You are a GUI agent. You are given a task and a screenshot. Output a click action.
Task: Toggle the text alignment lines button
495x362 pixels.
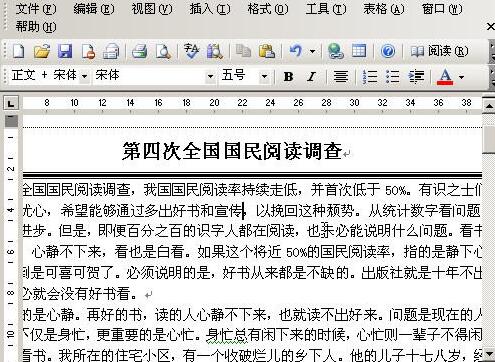point(341,77)
